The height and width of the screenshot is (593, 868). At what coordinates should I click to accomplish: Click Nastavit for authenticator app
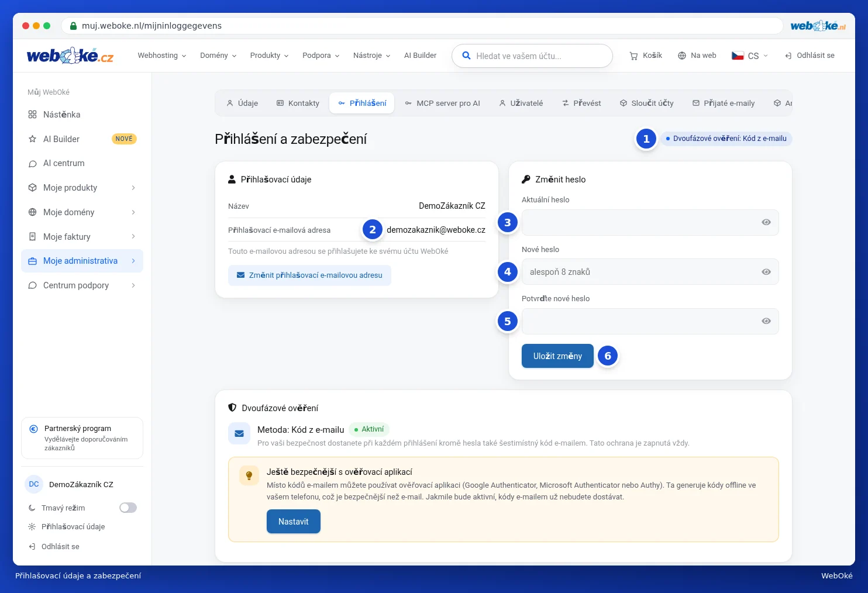click(294, 522)
